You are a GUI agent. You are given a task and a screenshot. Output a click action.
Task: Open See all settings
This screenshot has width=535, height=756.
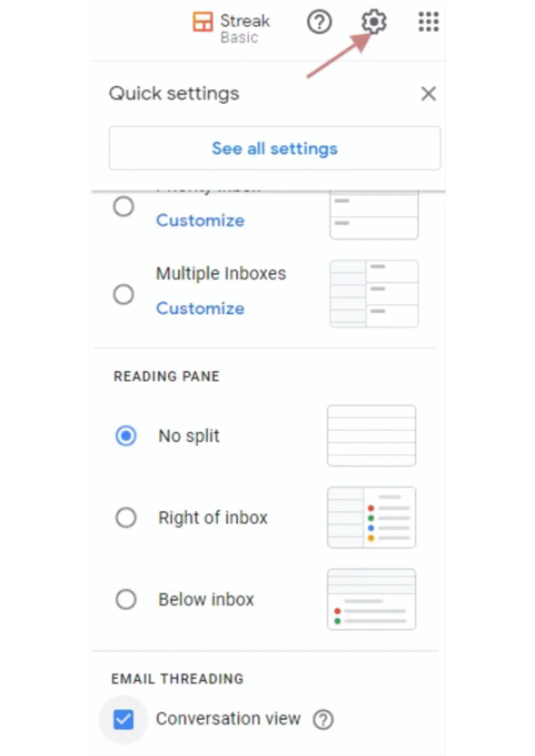pos(274,148)
